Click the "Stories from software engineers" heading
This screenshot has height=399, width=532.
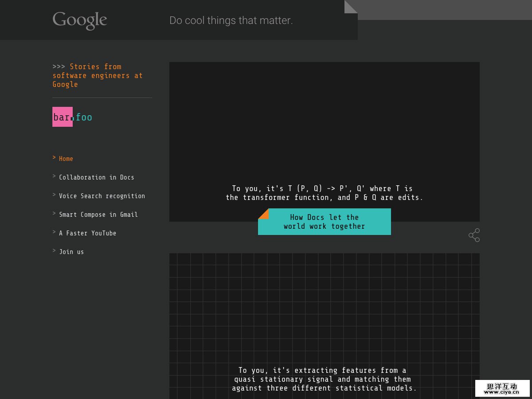(98, 75)
